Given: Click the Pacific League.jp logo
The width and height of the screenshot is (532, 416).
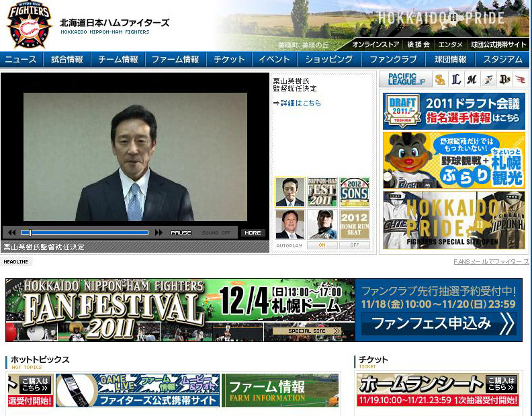Looking at the screenshot, I should (406, 79).
